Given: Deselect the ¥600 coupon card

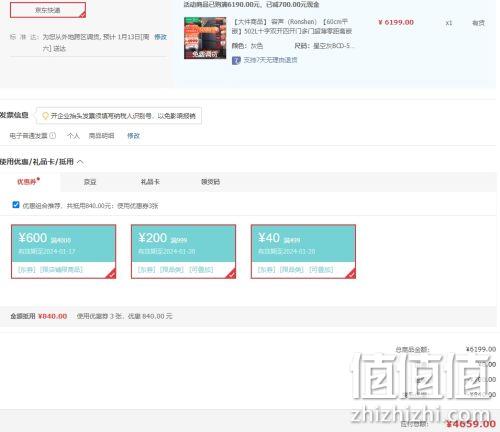Looking at the screenshot, I should 64,251.
